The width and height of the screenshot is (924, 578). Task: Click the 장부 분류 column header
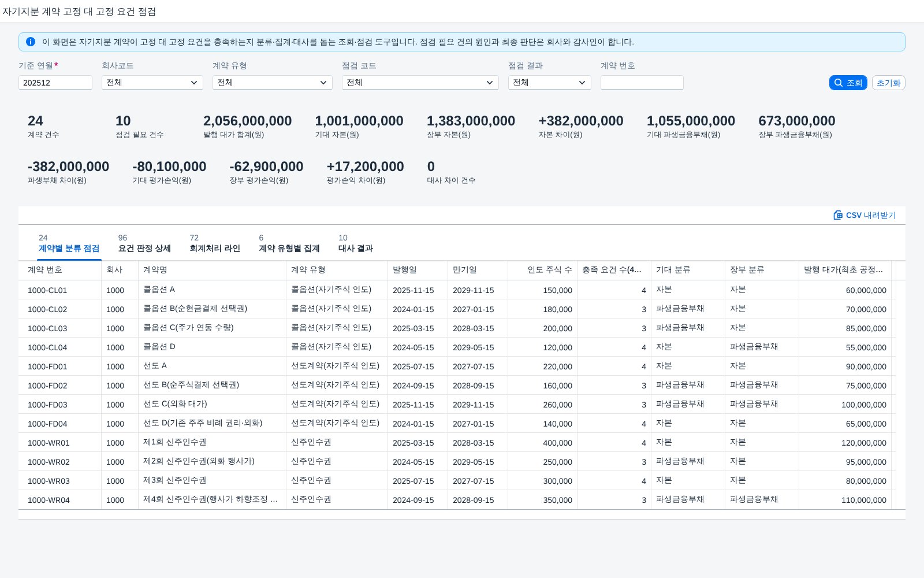click(762, 270)
